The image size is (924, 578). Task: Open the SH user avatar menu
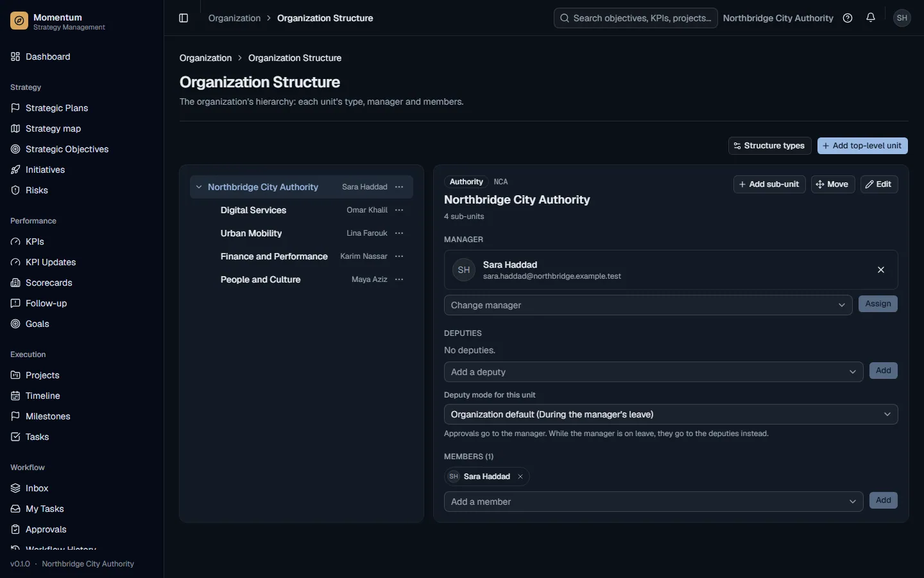[x=902, y=18]
